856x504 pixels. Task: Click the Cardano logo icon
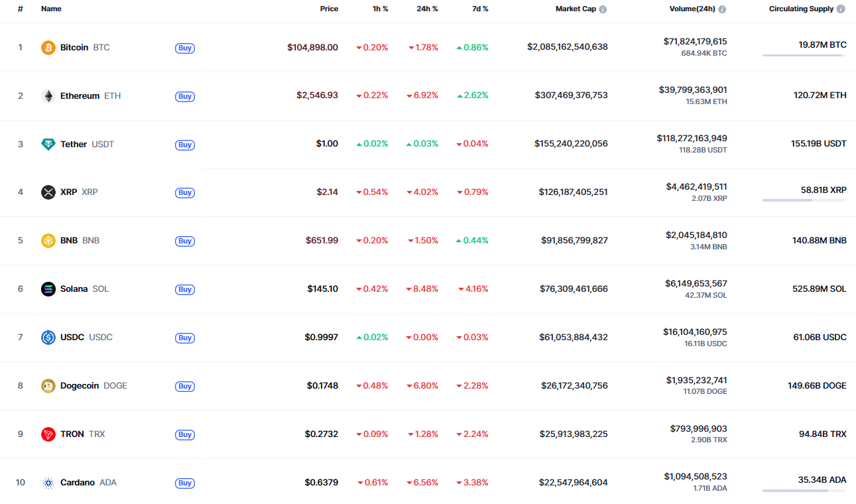pos(48,483)
